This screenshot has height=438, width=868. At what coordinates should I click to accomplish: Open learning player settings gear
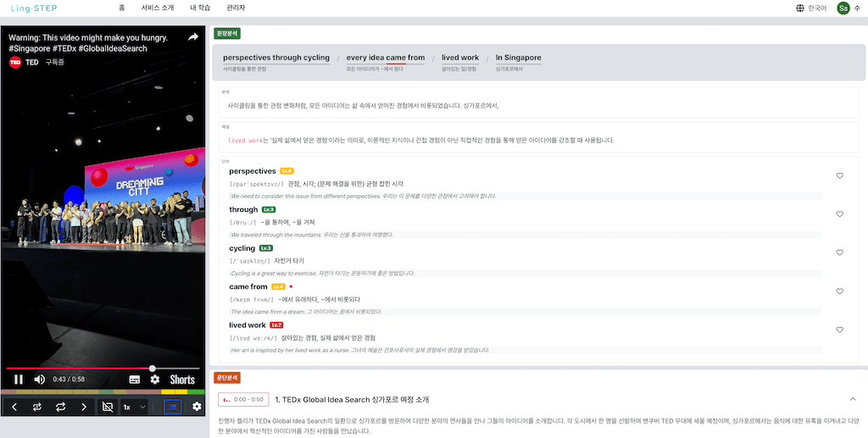197,407
